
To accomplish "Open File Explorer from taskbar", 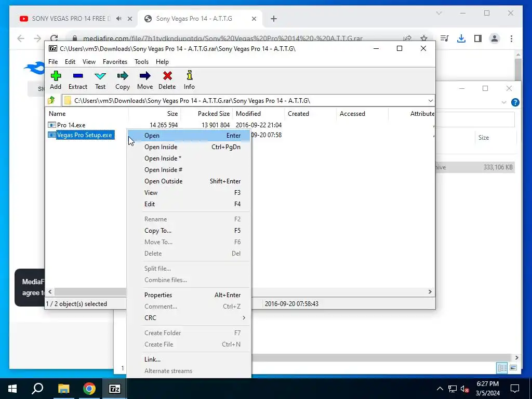I will point(63,389).
